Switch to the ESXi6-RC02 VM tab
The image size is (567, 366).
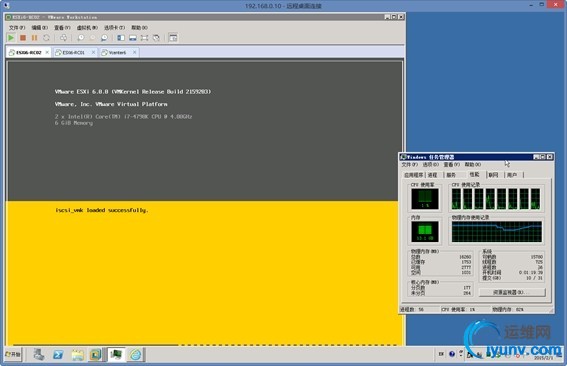29,52
